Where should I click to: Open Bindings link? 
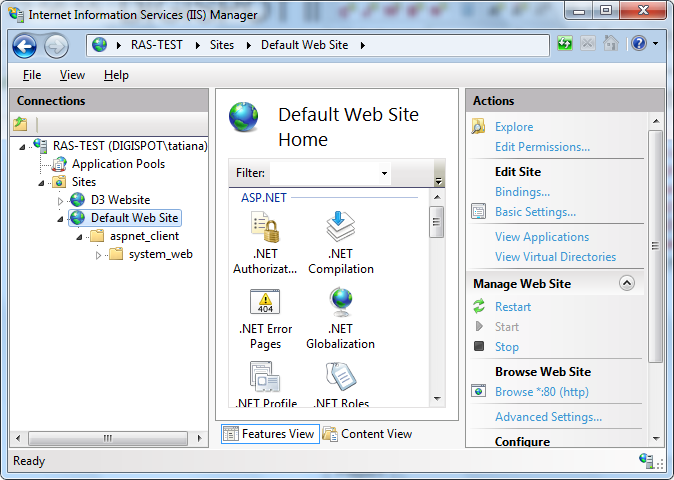pos(522,192)
